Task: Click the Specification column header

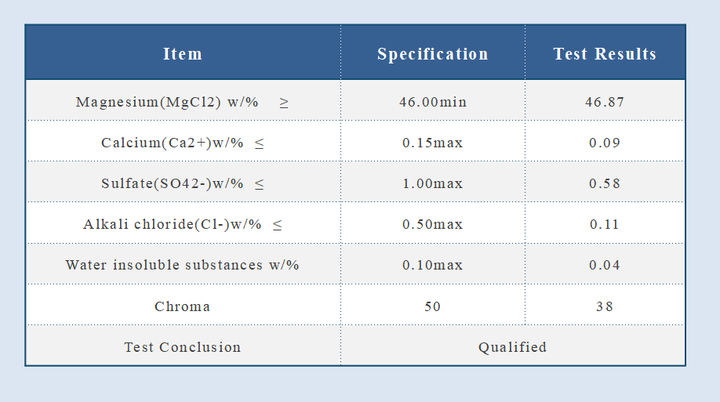Action: (x=432, y=54)
